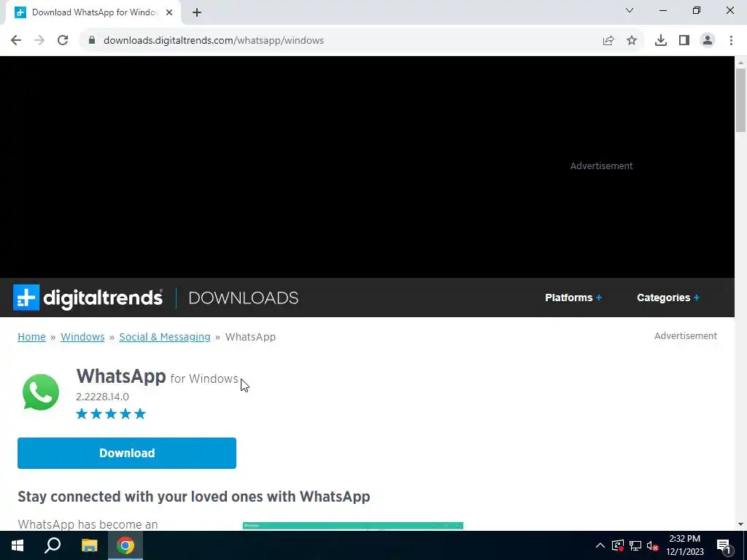Viewport: 747px width, 560px height.
Task: Click the scrollbar down arrow
Action: (740, 524)
